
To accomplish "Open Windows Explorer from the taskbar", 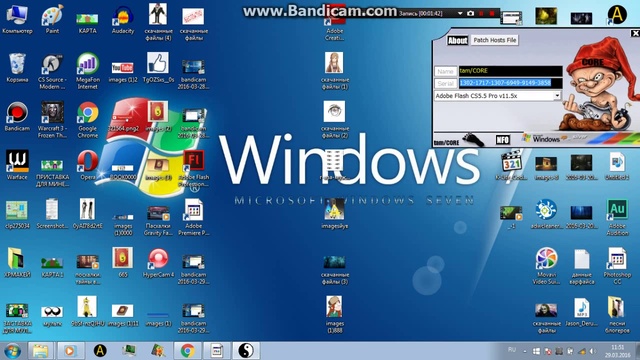I will 40,351.
